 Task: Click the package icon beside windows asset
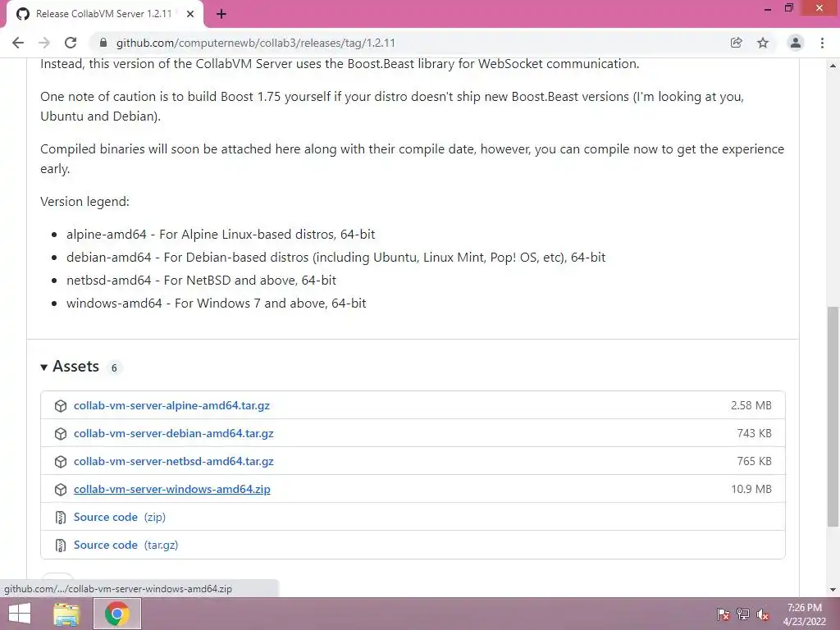click(x=61, y=490)
